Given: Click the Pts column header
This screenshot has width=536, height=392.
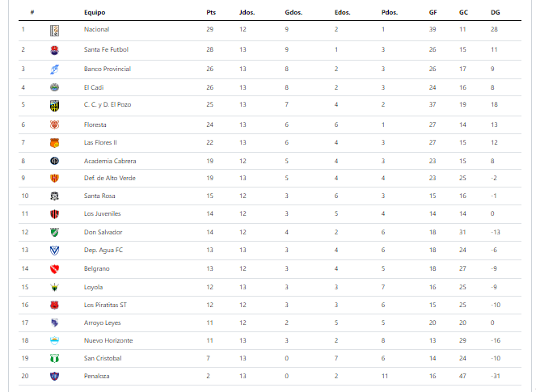Looking at the screenshot, I should pos(211,12).
